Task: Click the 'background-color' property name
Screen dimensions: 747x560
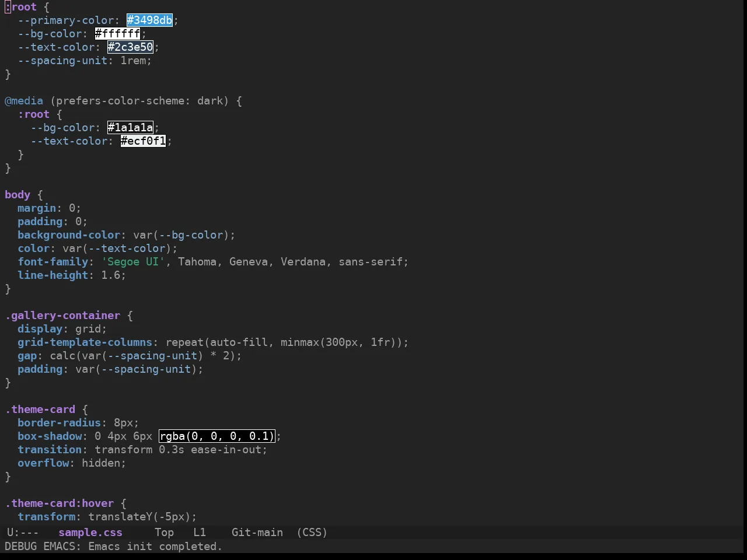Action: [x=69, y=235]
